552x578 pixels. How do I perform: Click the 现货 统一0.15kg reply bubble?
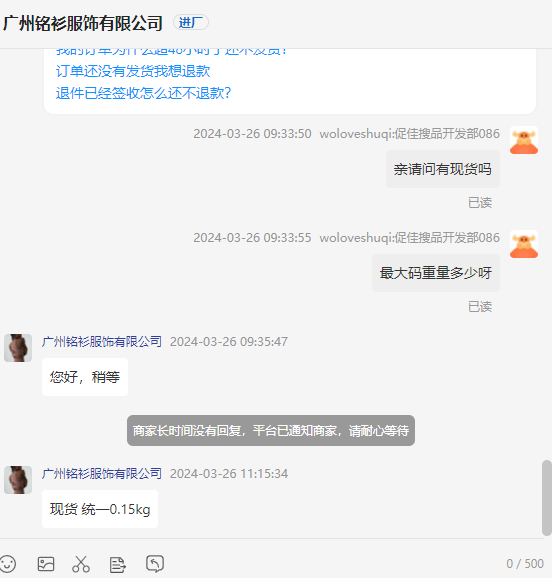pyautogui.click(x=100, y=509)
